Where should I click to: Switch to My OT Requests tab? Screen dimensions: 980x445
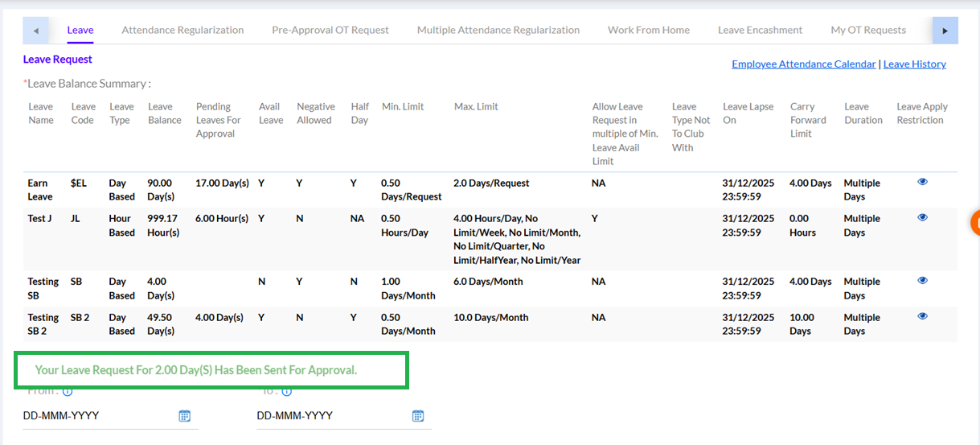coord(867,30)
